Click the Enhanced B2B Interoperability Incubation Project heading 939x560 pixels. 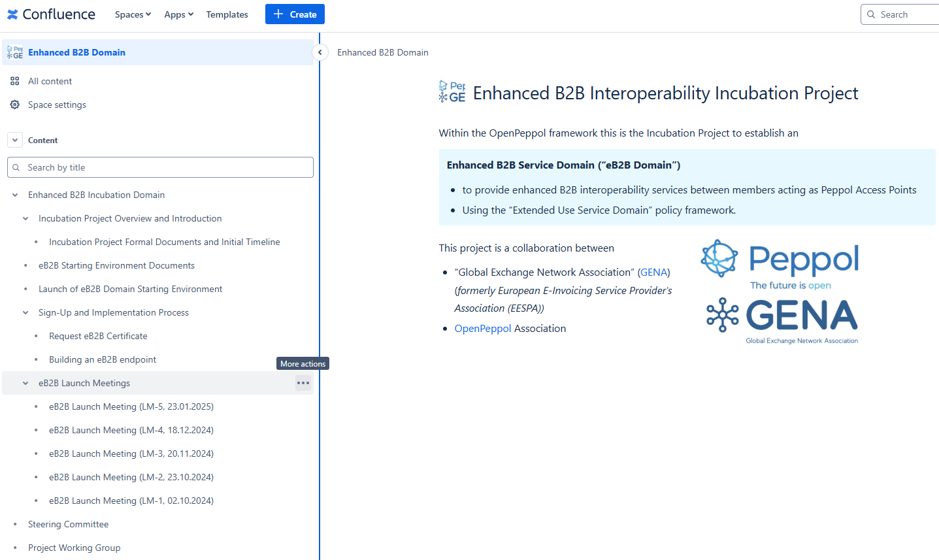[665, 93]
